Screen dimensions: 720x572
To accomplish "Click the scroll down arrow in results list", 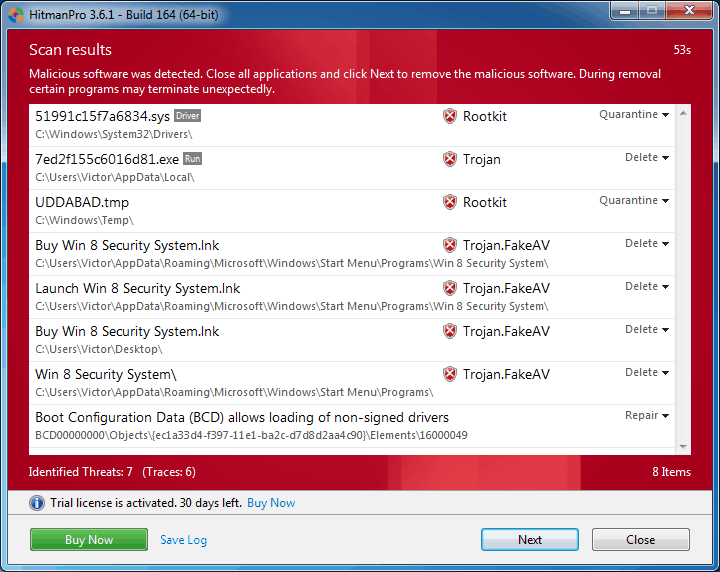I will [684, 447].
